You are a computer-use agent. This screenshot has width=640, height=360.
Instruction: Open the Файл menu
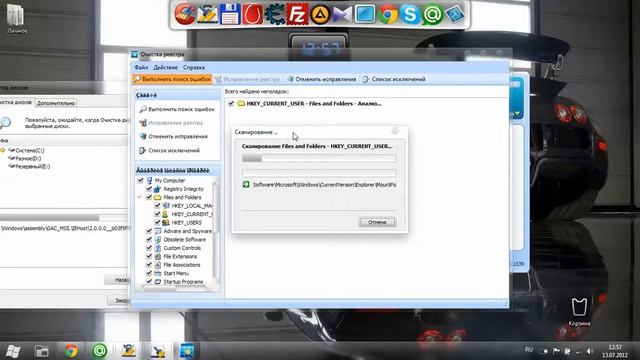pos(141,67)
